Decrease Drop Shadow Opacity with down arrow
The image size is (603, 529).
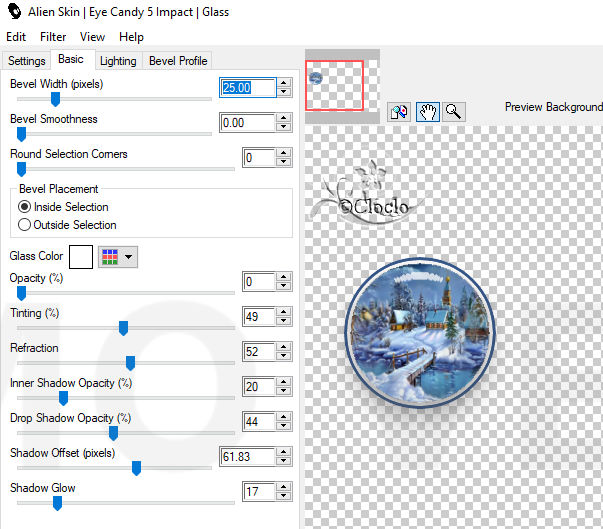coord(284,426)
